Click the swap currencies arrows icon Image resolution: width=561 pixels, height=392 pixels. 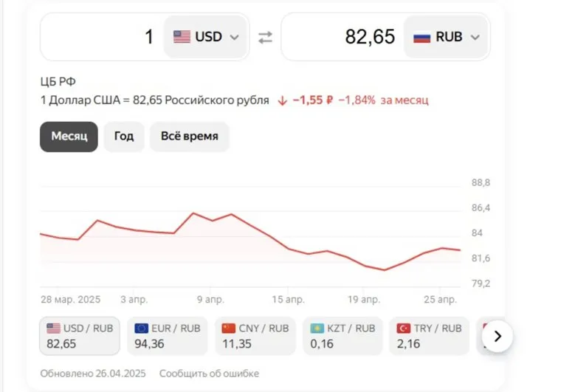(266, 37)
